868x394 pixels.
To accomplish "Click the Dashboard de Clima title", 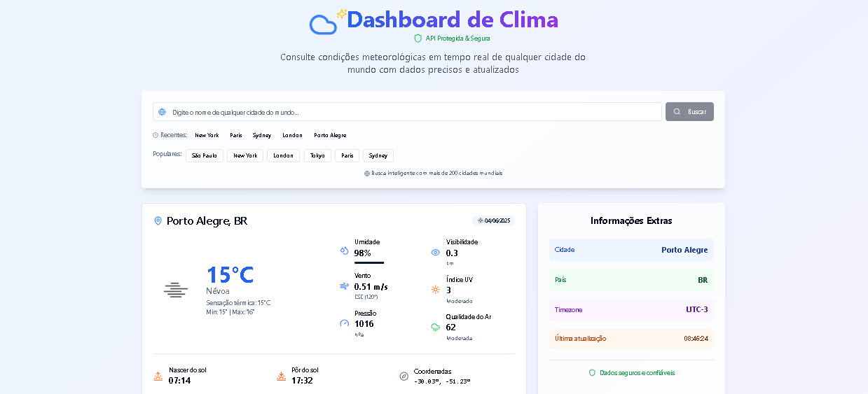I will [453, 19].
